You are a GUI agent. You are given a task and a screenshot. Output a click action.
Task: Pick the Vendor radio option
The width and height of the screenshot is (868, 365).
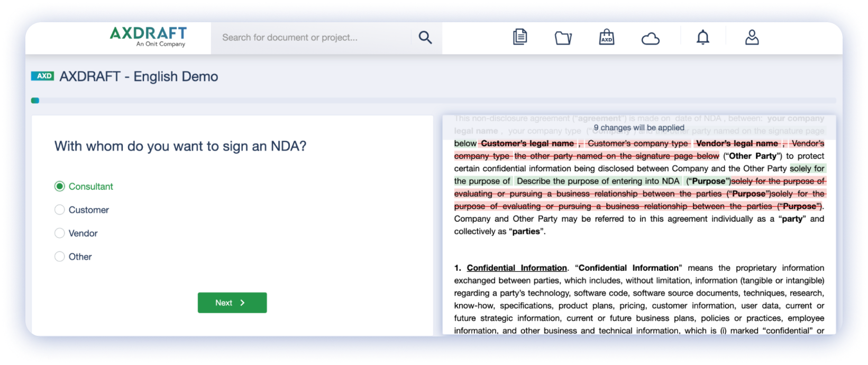point(60,233)
